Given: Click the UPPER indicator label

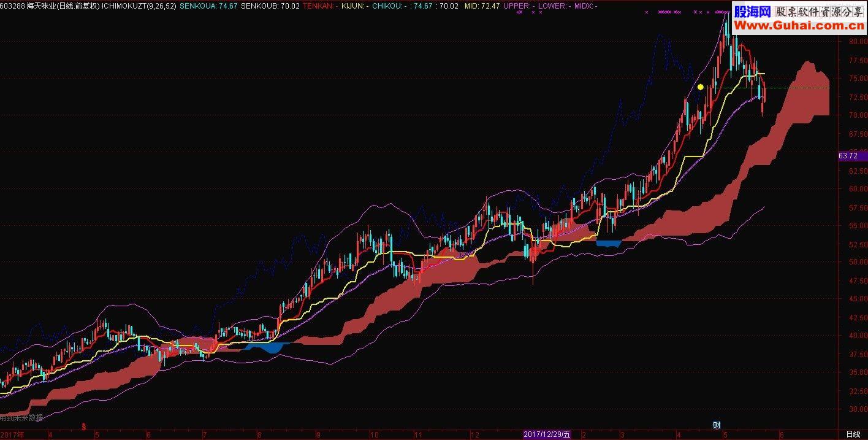Looking at the screenshot, I should pos(520,6).
